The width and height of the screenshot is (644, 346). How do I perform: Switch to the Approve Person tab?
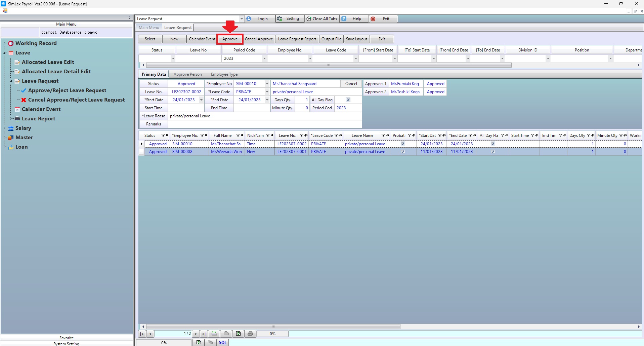click(x=187, y=74)
